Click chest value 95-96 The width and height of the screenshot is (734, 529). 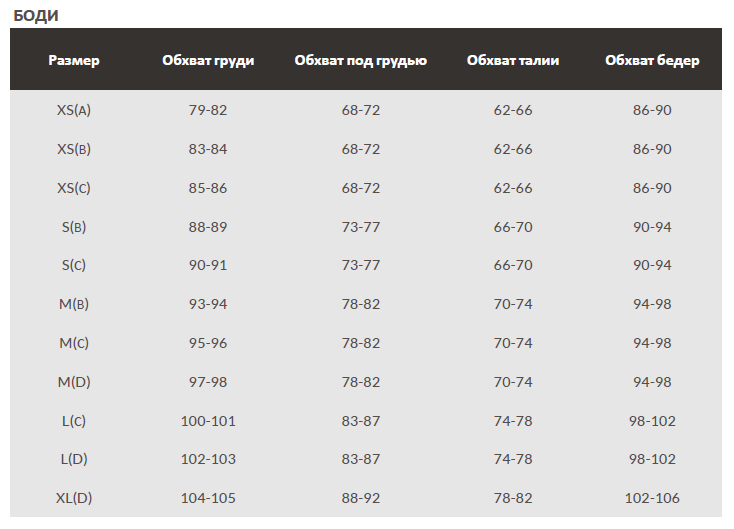(x=208, y=343)
